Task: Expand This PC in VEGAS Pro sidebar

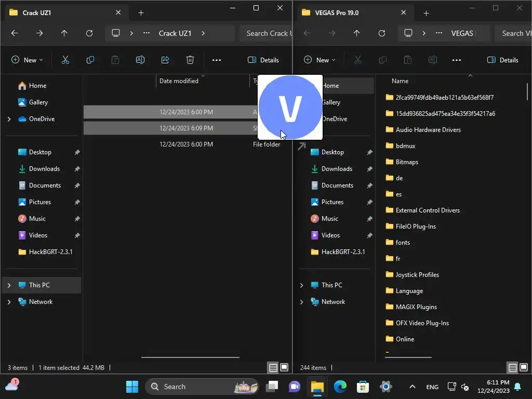Action: (302, 285)
